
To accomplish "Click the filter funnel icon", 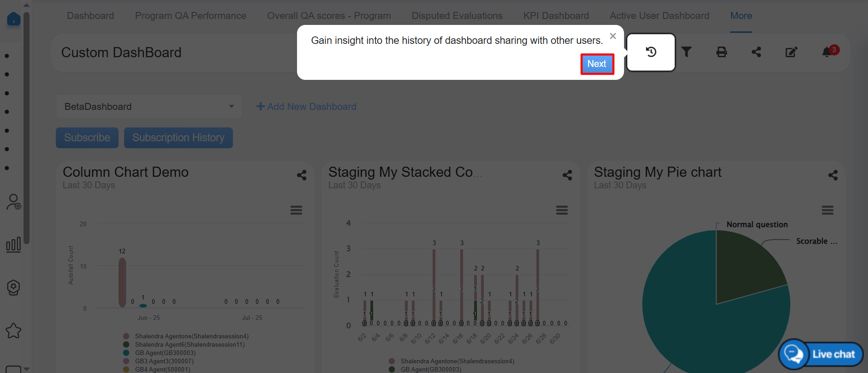I will (686, 52).
